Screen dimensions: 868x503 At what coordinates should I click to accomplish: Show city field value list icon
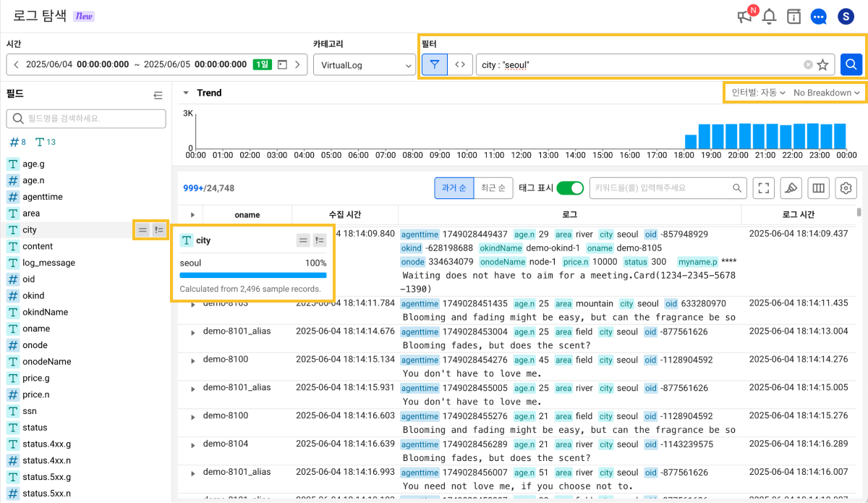158,229
